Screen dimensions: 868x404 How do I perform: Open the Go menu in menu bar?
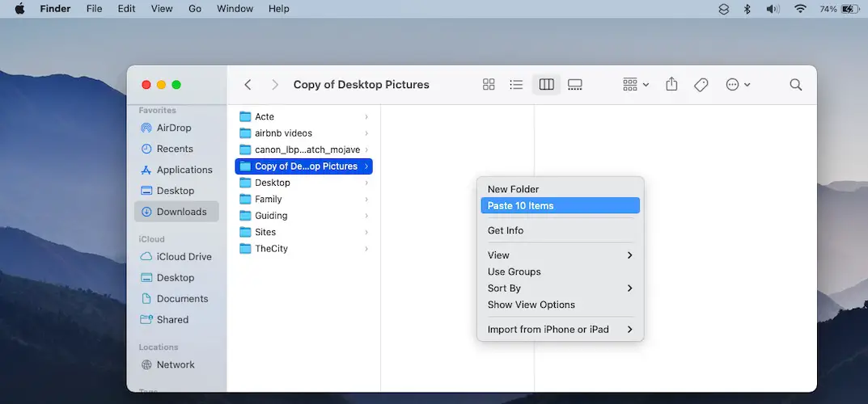pyautogui.click(x=195, y=9)
